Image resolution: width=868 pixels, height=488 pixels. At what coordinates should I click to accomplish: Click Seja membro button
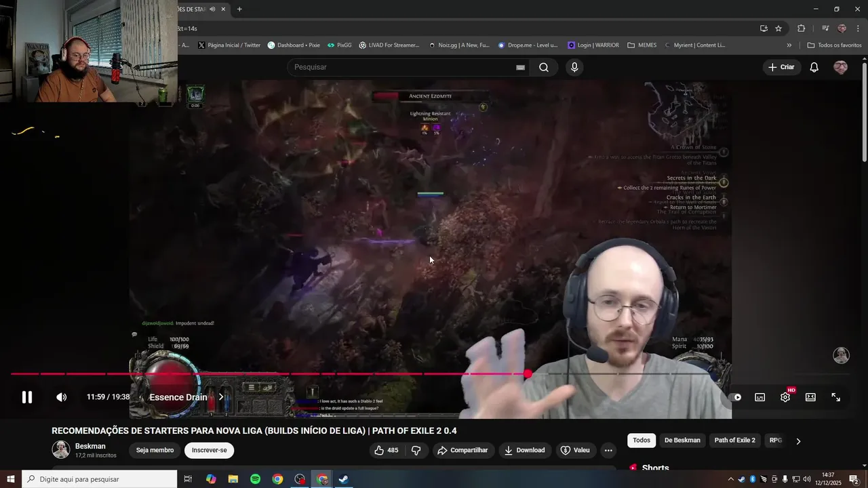click(155, 450)
